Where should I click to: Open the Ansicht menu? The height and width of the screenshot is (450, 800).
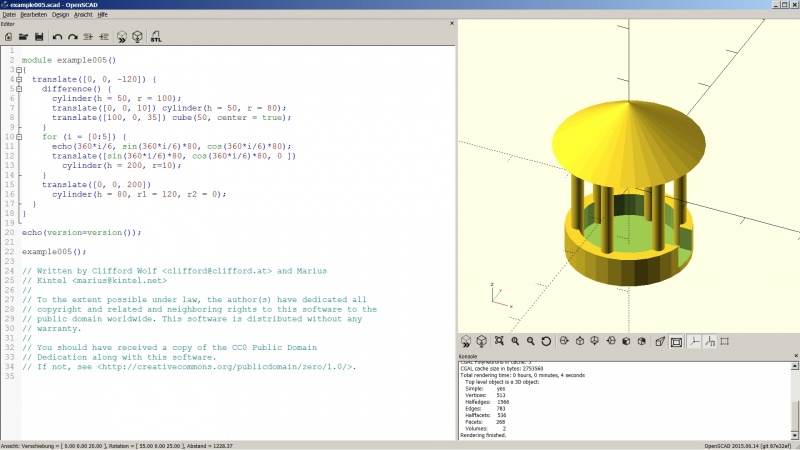tap(83, 15)
